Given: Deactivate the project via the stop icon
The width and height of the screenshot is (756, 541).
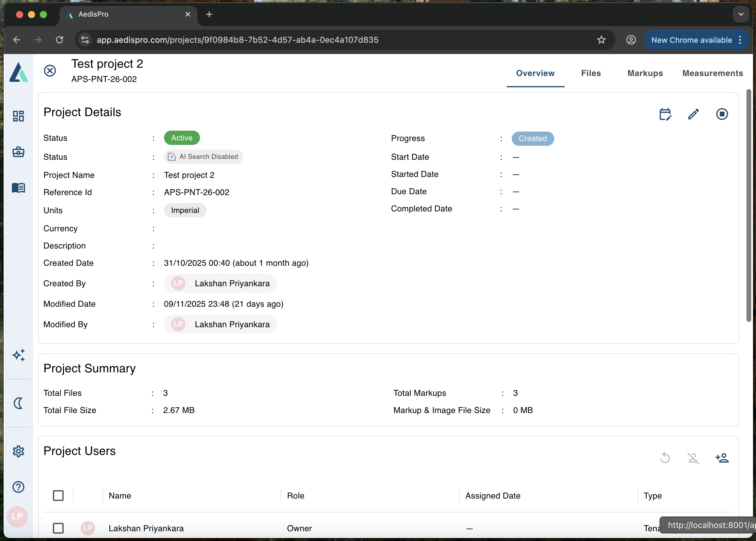Looking at the screenshot, I should pos(722,114).
